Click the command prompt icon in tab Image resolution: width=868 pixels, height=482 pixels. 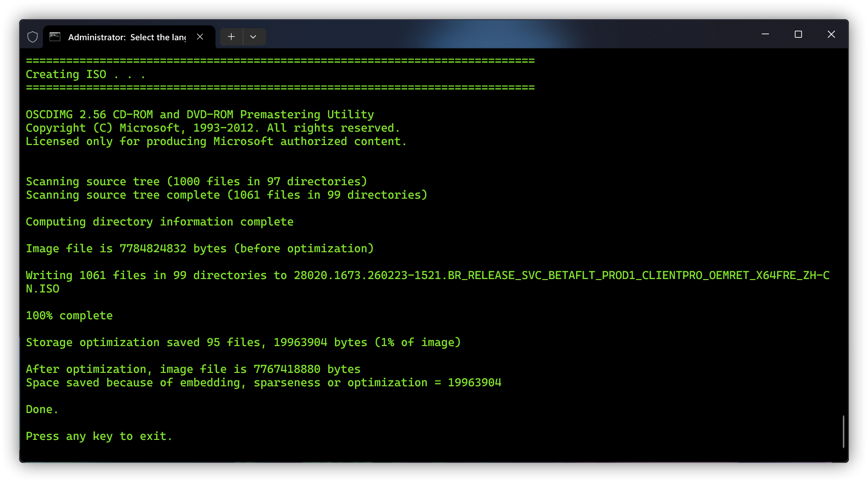55,37
